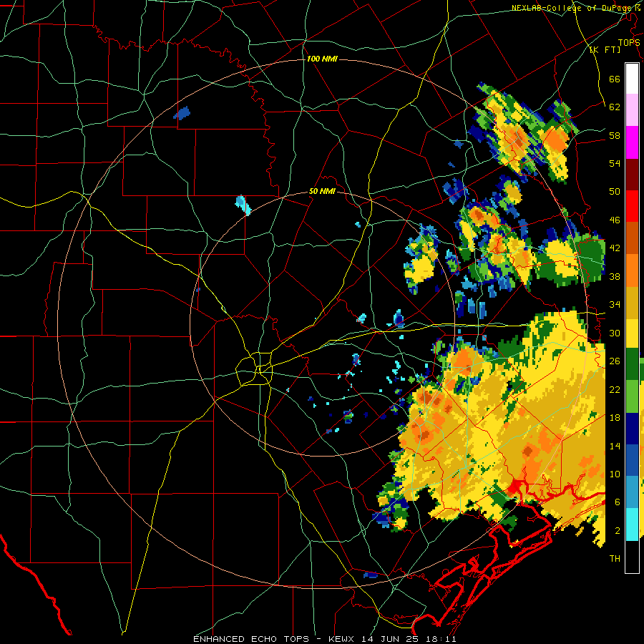Click the yellow legend swatch near 30
This screenshot has width=644, height=644.
632,333
